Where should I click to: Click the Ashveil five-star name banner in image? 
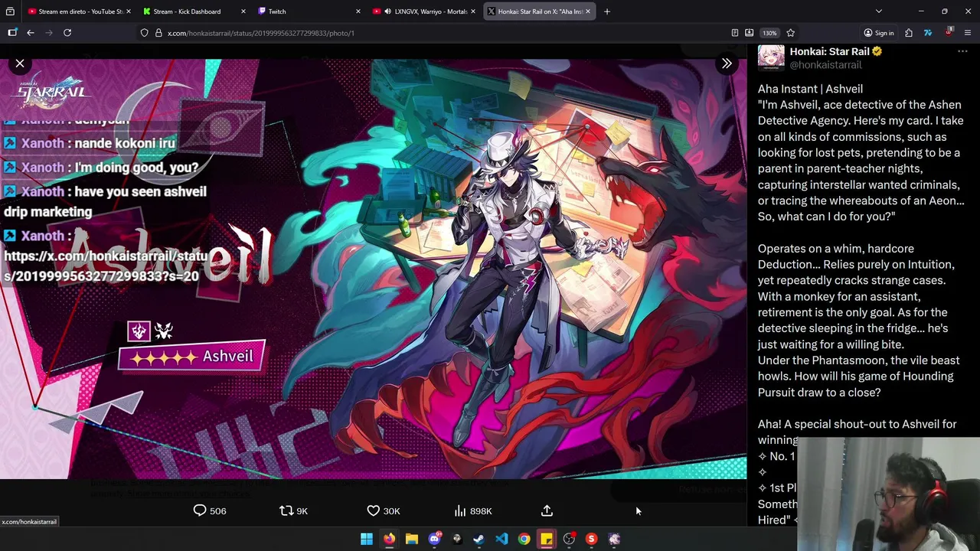pos(191,357)
